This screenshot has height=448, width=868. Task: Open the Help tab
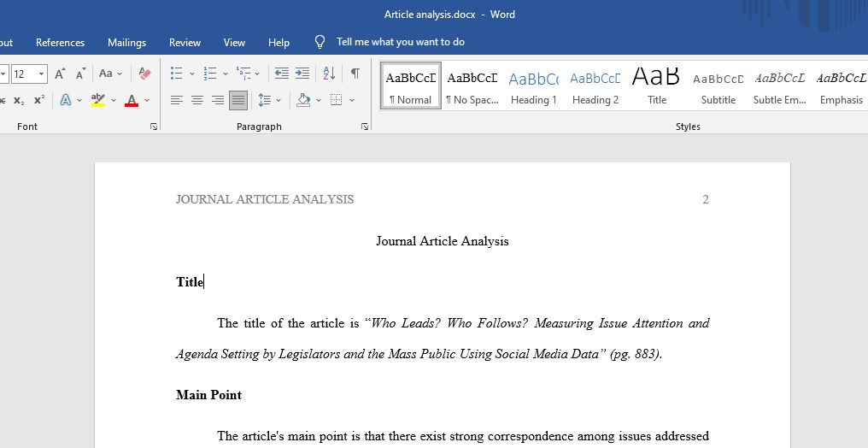[x=279, y=43]
